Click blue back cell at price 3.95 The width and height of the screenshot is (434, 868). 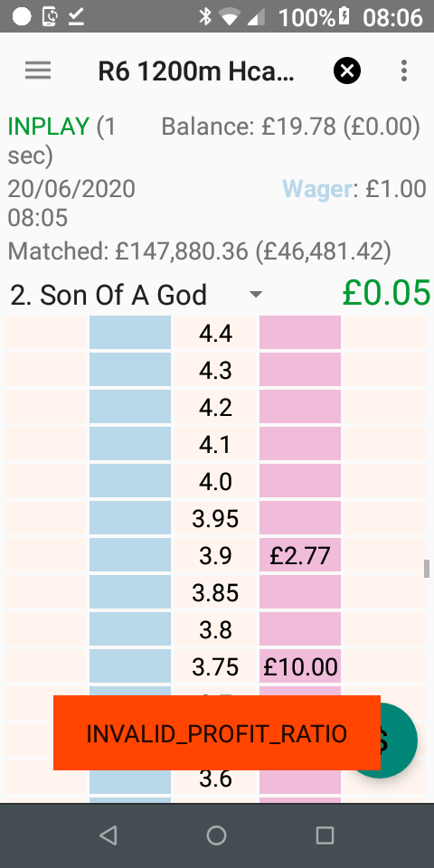click(130, 517)
